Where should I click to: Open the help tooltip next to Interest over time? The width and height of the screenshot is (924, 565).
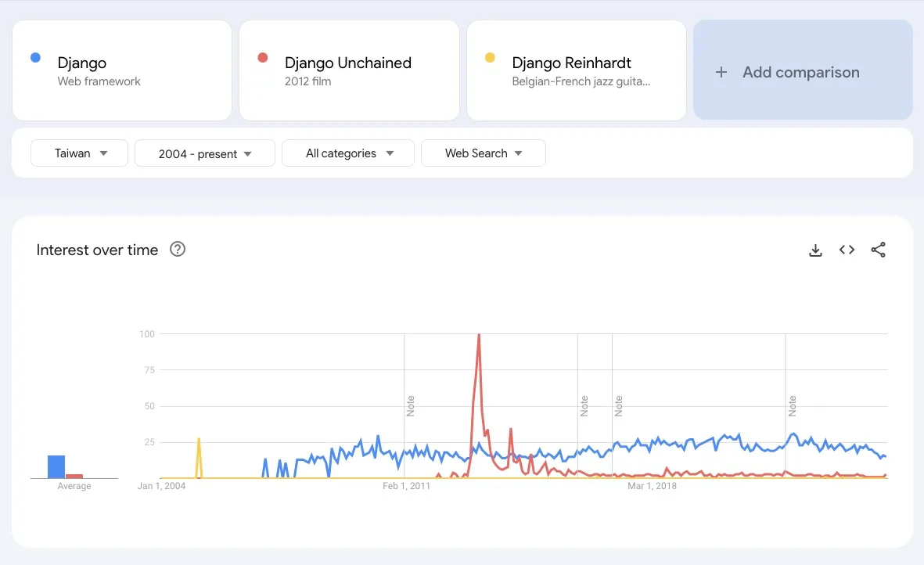point(178,249)
